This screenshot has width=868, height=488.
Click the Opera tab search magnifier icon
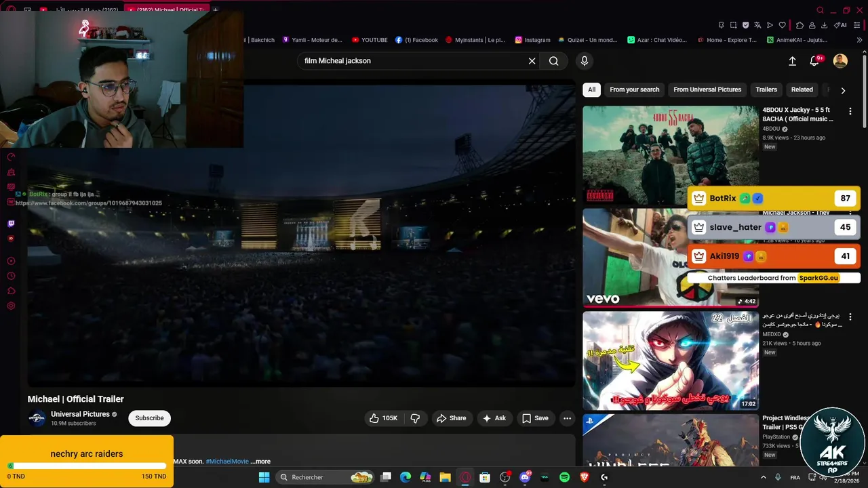820,10
